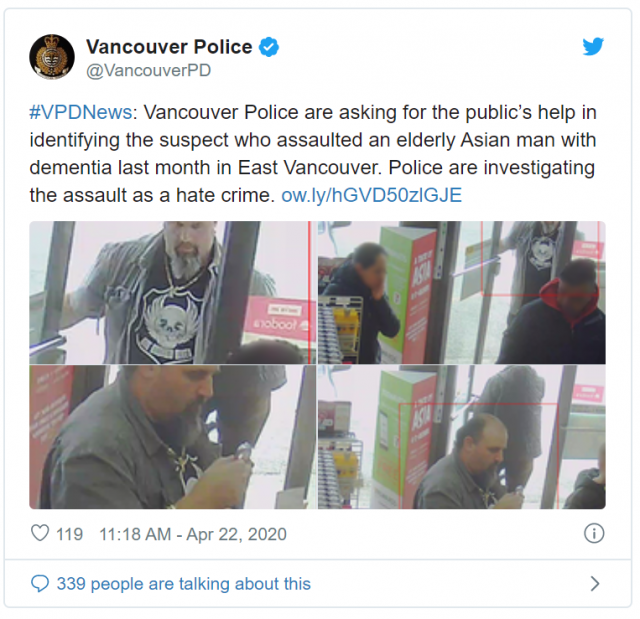Open the ow.ly/hGVD50zlGJE link
The image size is (640, 619).
click(x=371, y=195)
